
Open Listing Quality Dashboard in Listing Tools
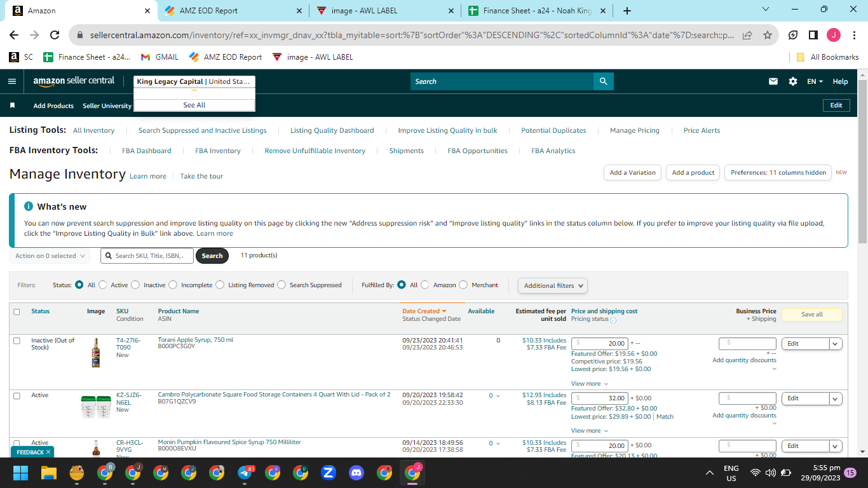(x=332, y=131)
